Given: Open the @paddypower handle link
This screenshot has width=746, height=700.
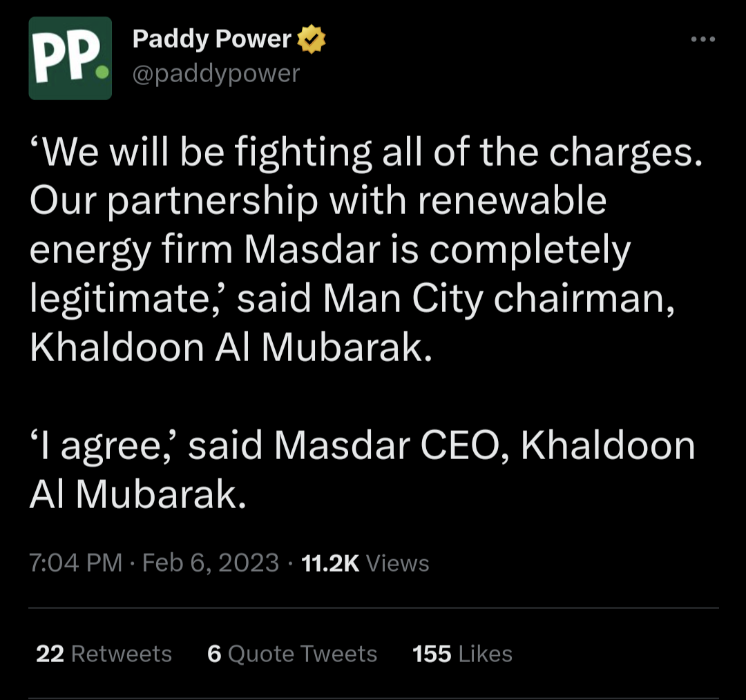Looking at the screenshot, I should coord(216,73).
